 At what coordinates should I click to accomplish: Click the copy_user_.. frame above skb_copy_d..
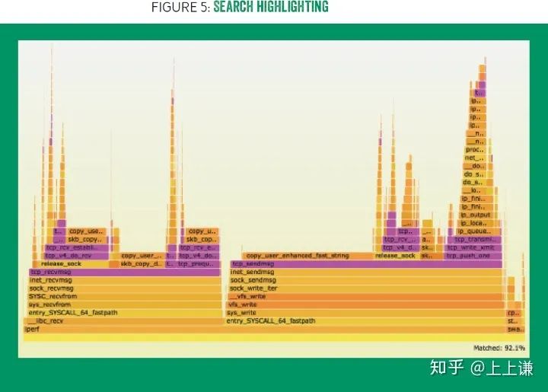142,256
